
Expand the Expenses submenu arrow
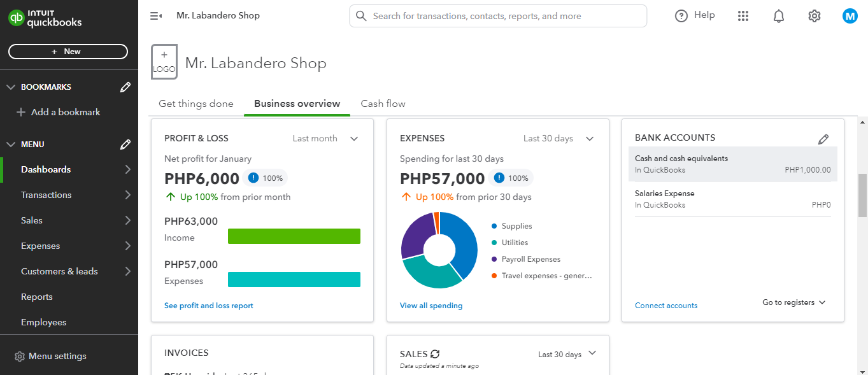[127, 246]
